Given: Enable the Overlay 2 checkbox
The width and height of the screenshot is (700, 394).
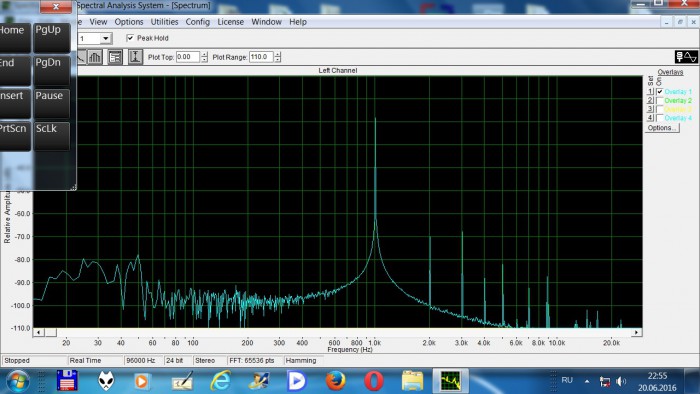Looking at the screenshot, I should tap(660, 100).
